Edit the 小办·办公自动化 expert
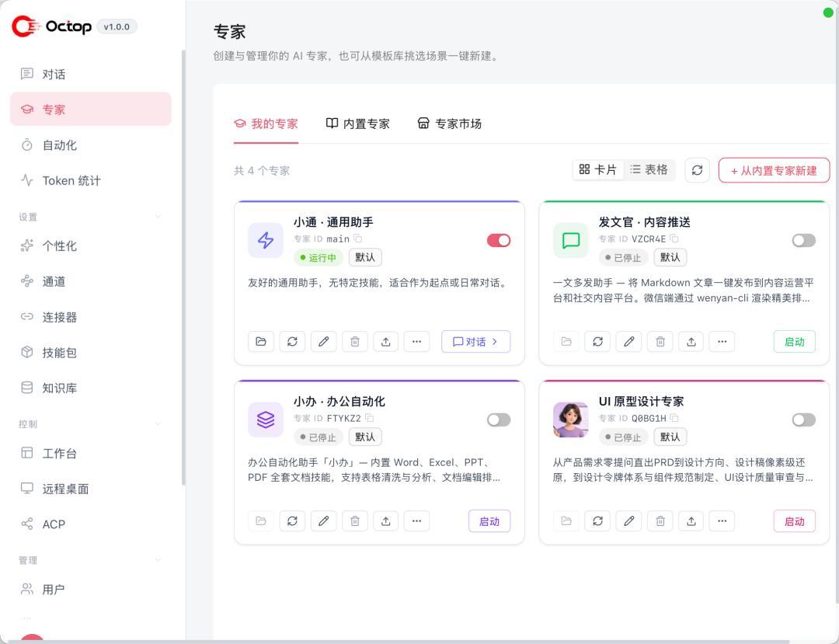839x644 pixels. (x=323, y=521)
